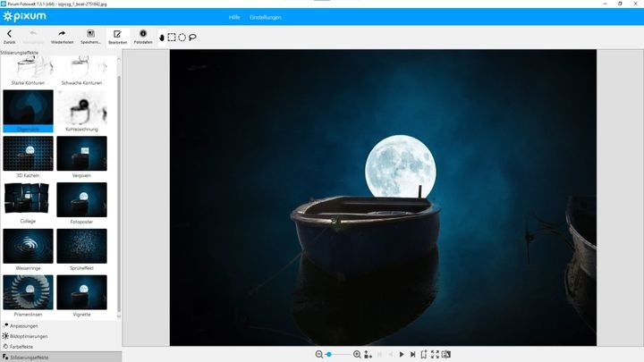Toggle fullscreen view

click(x=435, y=354)
